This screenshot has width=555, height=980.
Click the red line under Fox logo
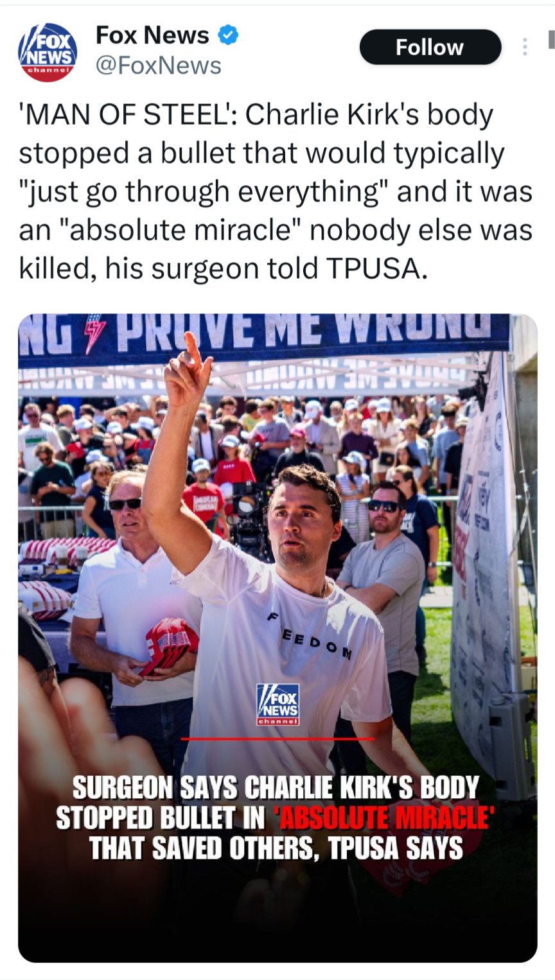point(277,739)
